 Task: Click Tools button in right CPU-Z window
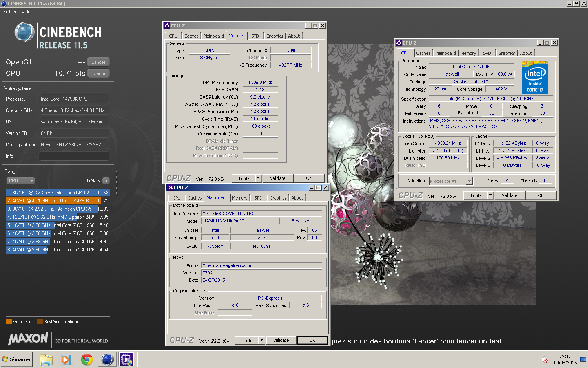point(476,196)
